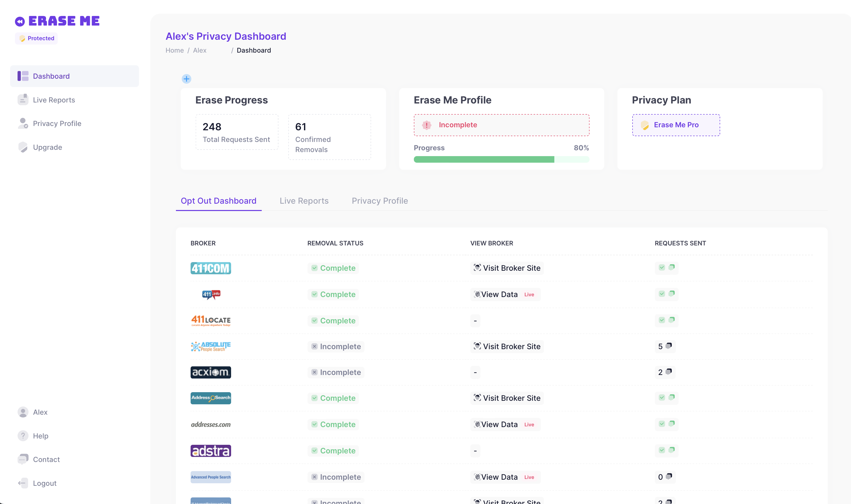Click the Dashboard sidebar icon
This screenshot has width=851, height=504.
point(23,76)
